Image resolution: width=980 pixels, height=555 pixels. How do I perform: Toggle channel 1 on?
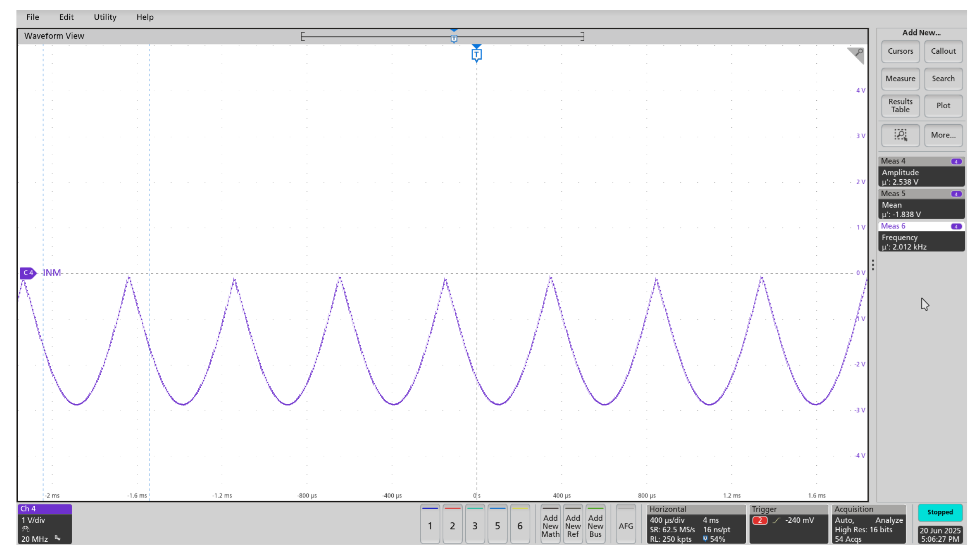pos(430,525)
